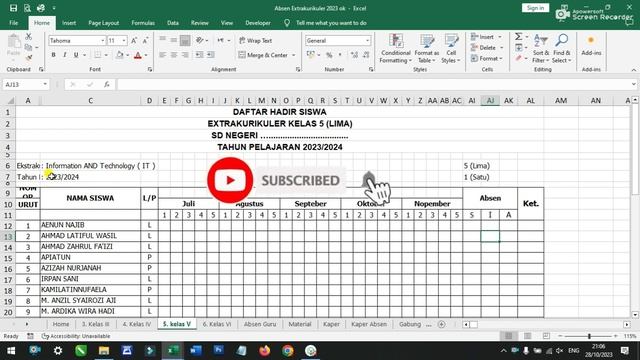Screen dimensions: 640x360
Task: Click the Decrease Indent icon
Action: (199, 55)
